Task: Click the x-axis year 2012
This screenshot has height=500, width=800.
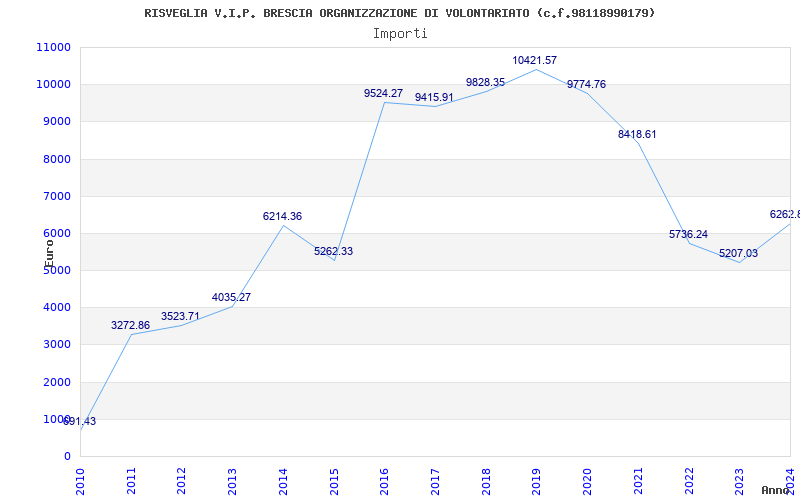Action: pyautogui.click(x=182, y=481)
